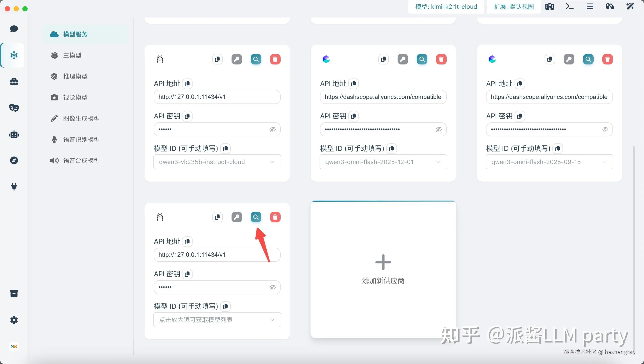Image resolution: width=644 pixels, height=364 pixels.
Task: Click the key icon on the qwen3-vl Ollama card
Action: (x=237, y=59)
